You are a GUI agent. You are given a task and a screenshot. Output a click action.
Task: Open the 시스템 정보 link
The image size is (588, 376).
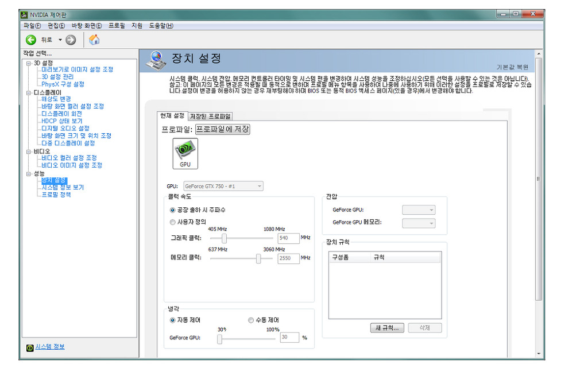pos(50,347)
